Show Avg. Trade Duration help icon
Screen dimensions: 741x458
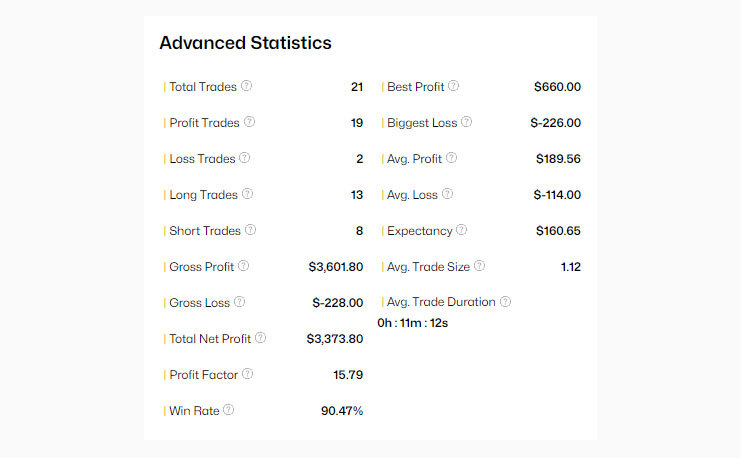pos(506,302)
